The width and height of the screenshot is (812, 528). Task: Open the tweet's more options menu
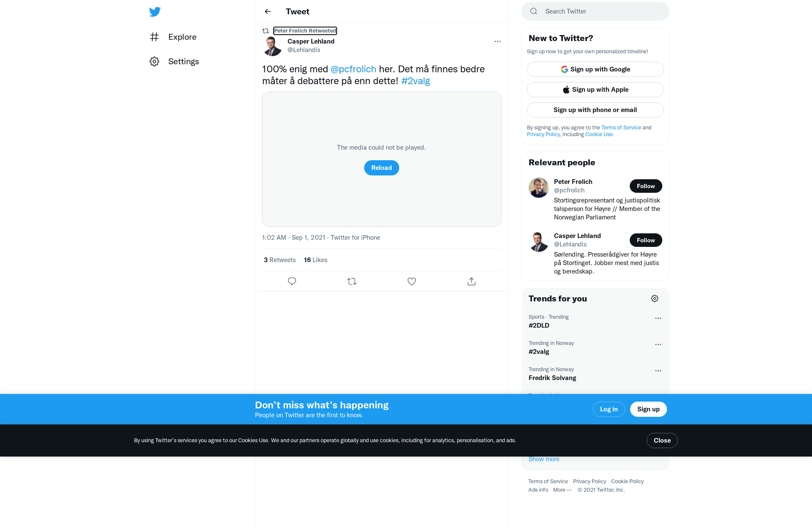pyautogui.click(x=497, y=41)
